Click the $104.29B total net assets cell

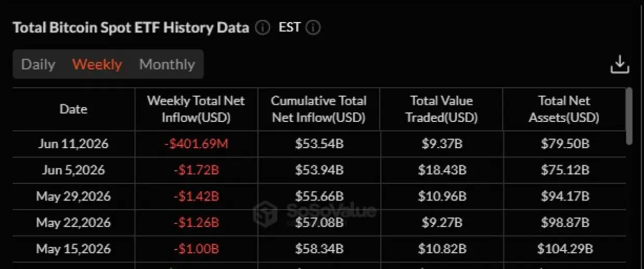click(x=564, y=249)
